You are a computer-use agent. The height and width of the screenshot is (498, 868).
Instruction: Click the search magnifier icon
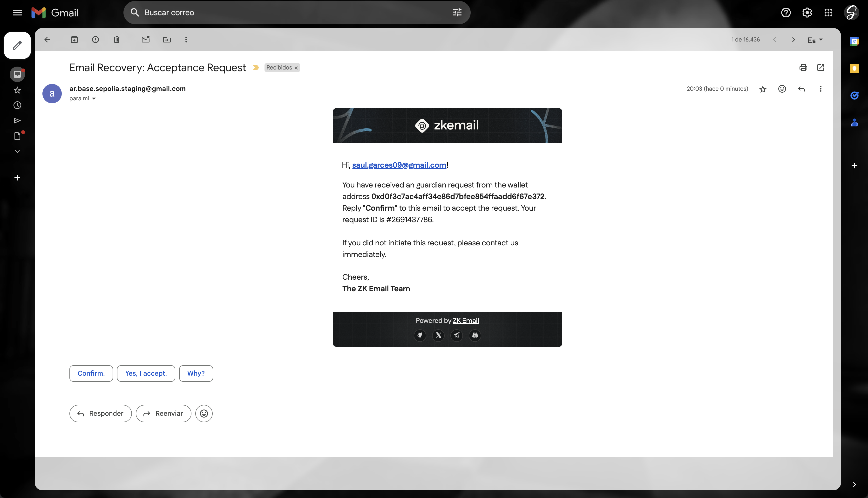pos(135,13)
